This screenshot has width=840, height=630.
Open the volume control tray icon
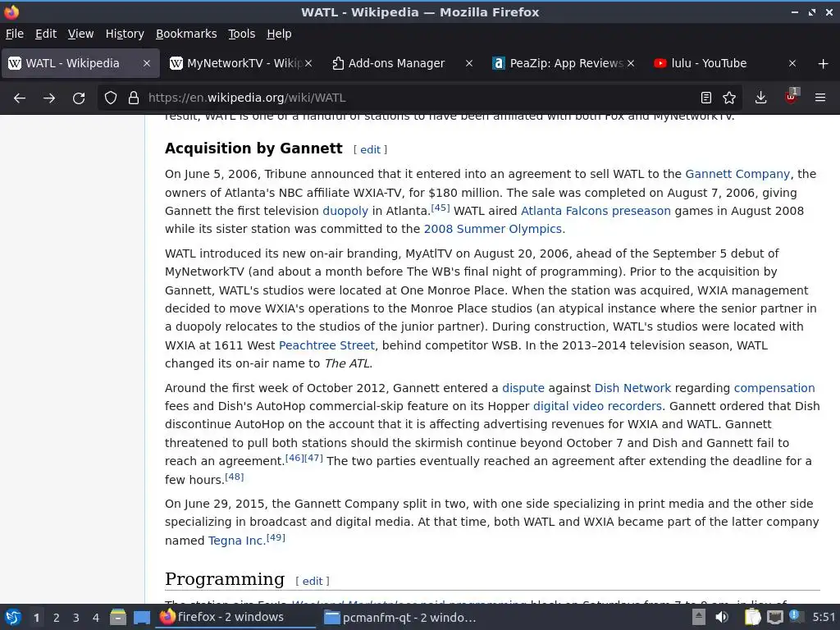click(x=722, y=617)
